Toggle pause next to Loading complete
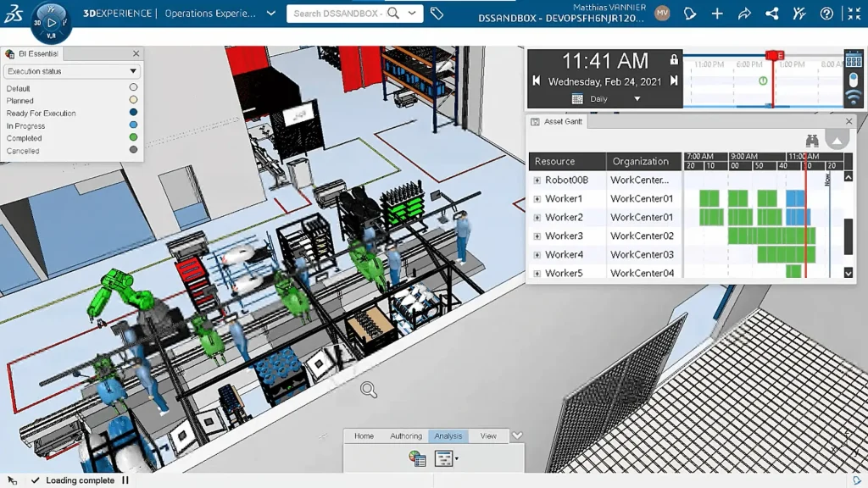The image size is (868, 488). coord(125,480)
